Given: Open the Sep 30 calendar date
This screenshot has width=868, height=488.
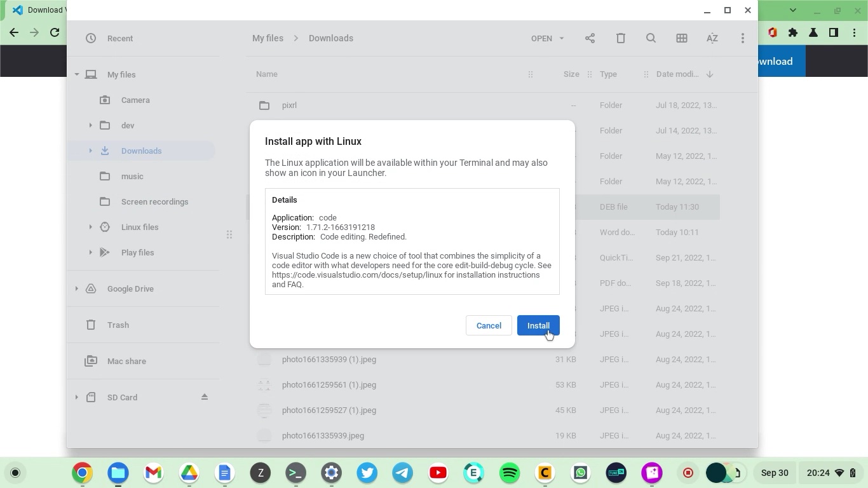Looking at the screenshot, I should pyautogui.click(x=775, y=473).
